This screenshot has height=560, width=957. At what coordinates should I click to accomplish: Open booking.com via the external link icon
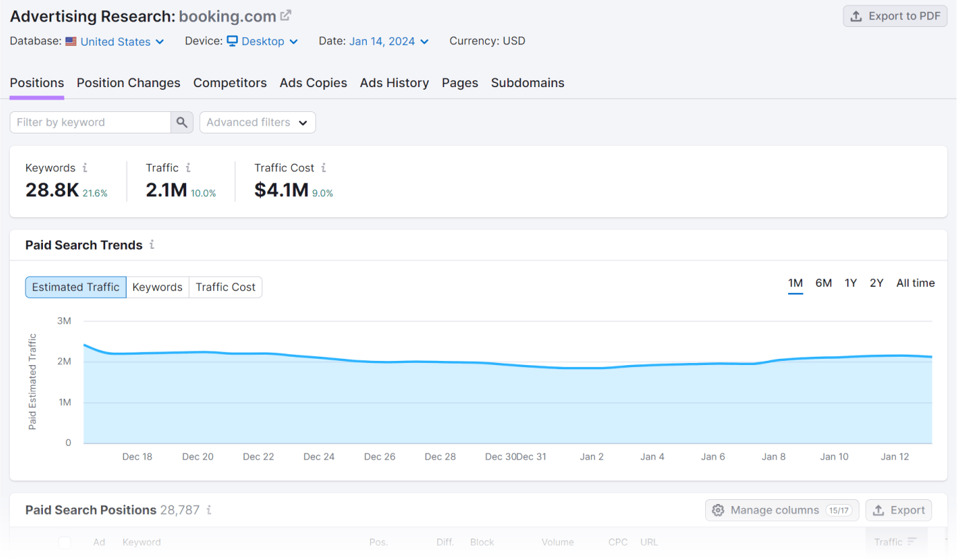click(286, 15)
